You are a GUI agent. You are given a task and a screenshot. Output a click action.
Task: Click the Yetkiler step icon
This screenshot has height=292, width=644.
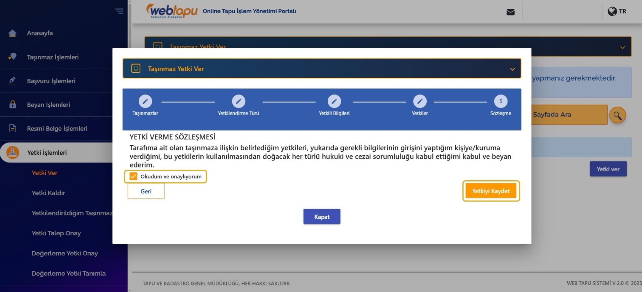pos(420,101)
